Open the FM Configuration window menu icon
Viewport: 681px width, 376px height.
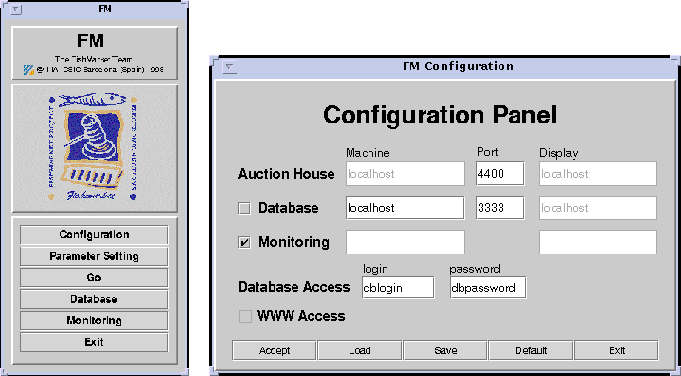coord(230,67)
